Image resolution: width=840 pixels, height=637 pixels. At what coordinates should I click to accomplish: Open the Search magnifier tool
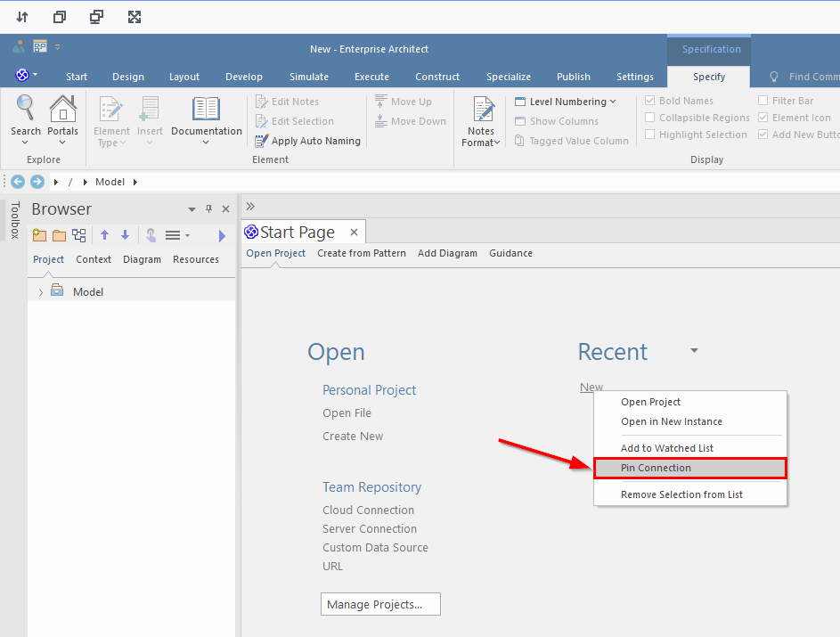pyautogui.click(x=25, y=108)
